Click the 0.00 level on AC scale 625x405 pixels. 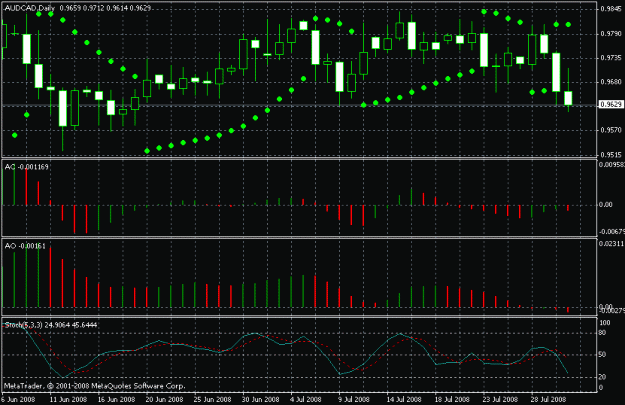click(606, 205)
